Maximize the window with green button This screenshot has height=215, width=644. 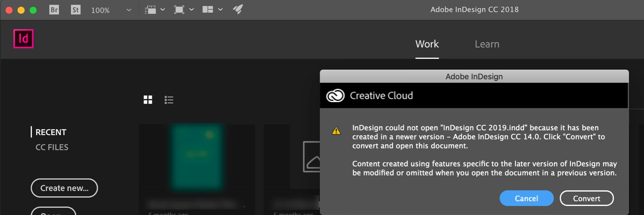coord(33,10)
